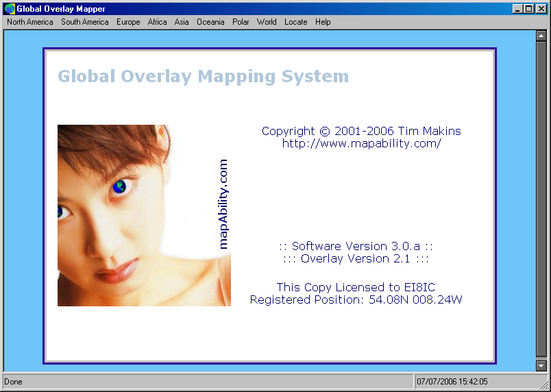Open the North America menu
Viewport: 551px width, 392px height.
30,22
